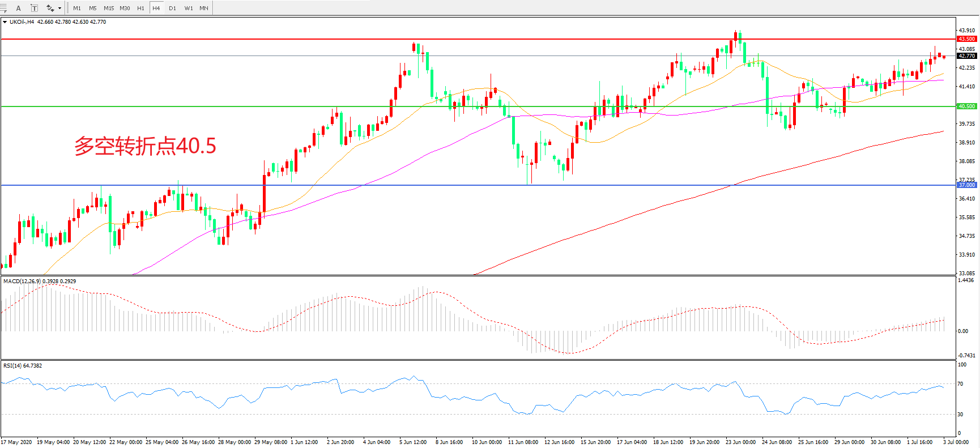Change to D1 daily timeframe
The image size is (980, 448).
click(x=172, y=8)
